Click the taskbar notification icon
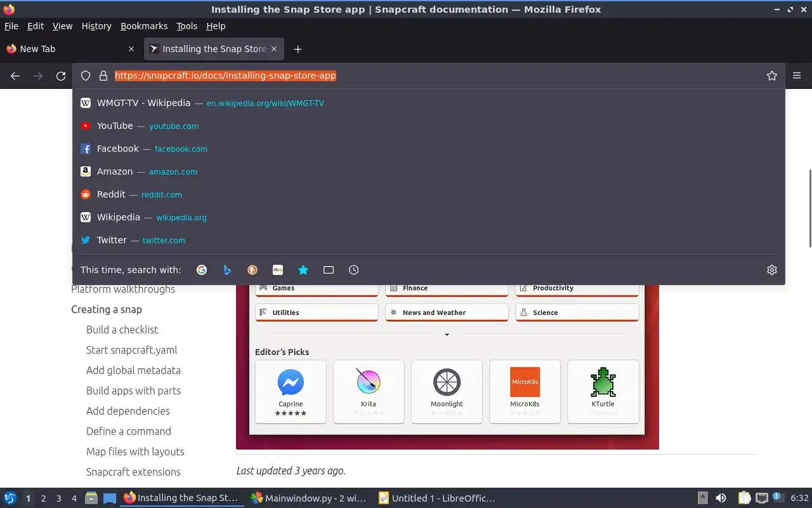The height and width of the screenshot is (508, 812). [778, 497]
